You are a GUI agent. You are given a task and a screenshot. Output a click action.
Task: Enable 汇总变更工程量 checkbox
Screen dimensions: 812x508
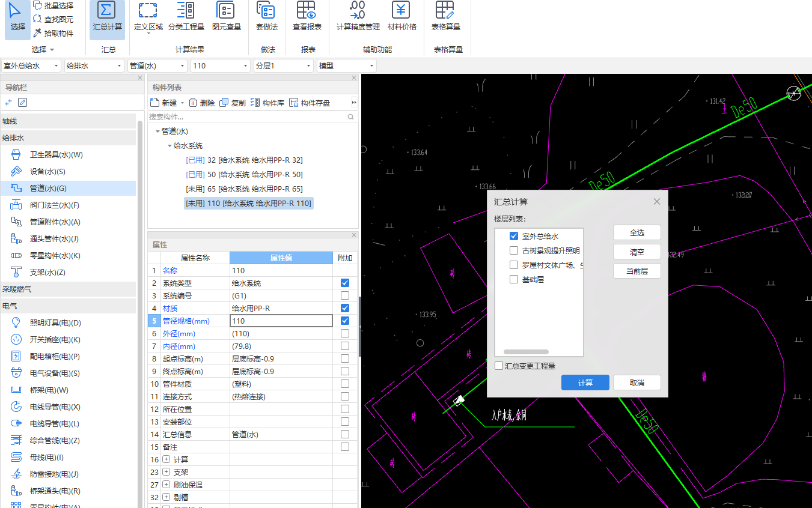click(499, 366)
